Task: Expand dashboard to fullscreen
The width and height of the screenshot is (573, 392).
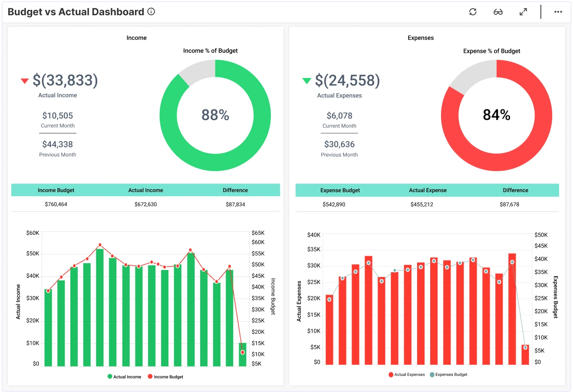Action: [523, 12]
